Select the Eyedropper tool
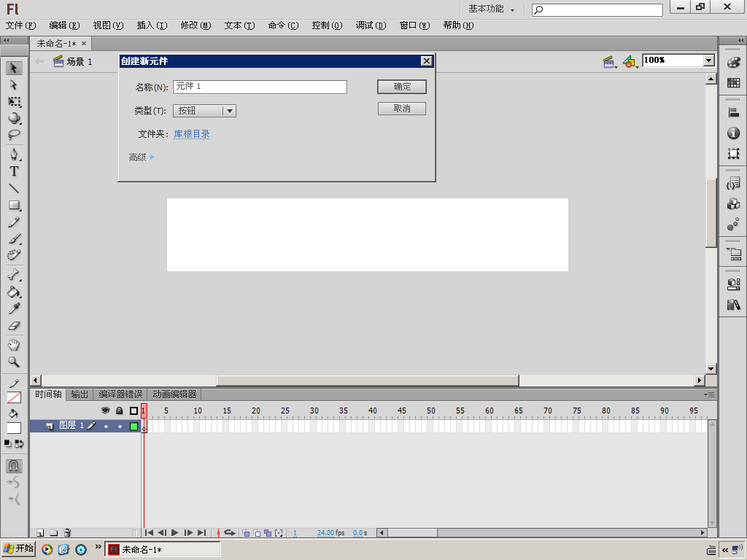Image resolution: width=747 pixels, height=560 pixels. click(x=14, y=308)
